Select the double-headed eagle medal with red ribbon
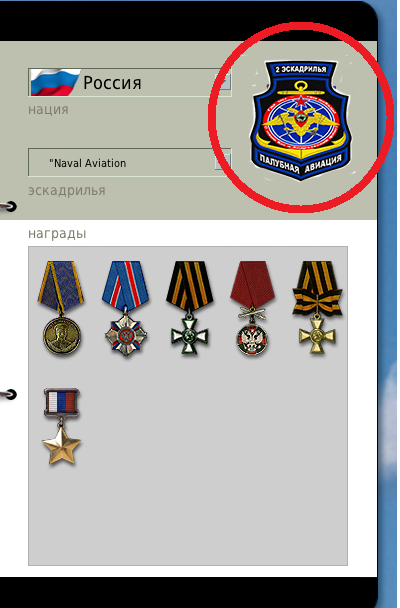Image resolution: width=400 pixels, height=608 pixels. (253, 308)
